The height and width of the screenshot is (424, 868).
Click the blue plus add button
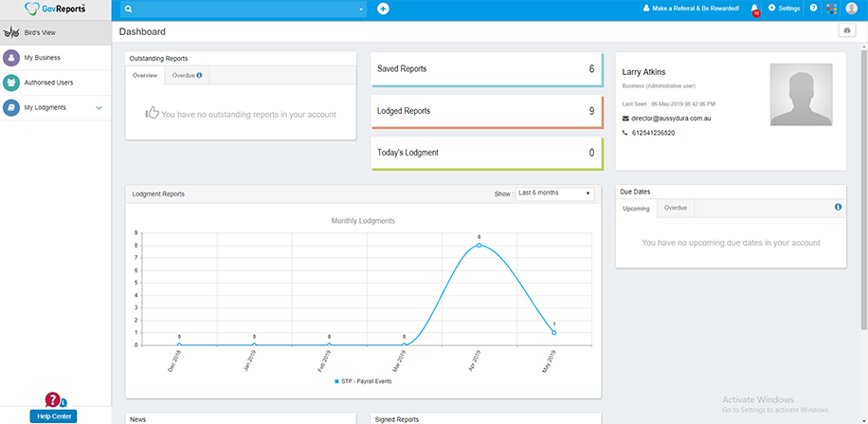pos(383,9)
